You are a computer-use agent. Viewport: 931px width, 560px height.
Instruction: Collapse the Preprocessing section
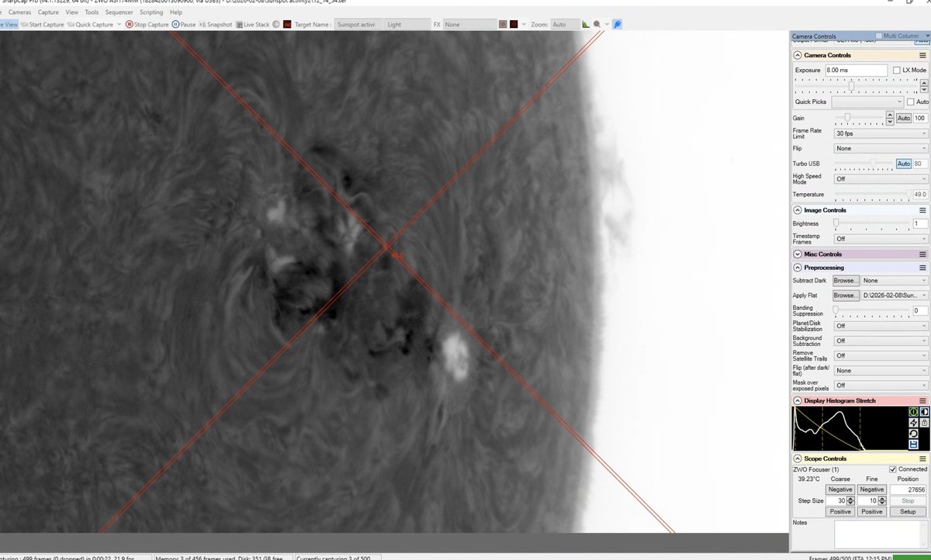coord(798,268)
